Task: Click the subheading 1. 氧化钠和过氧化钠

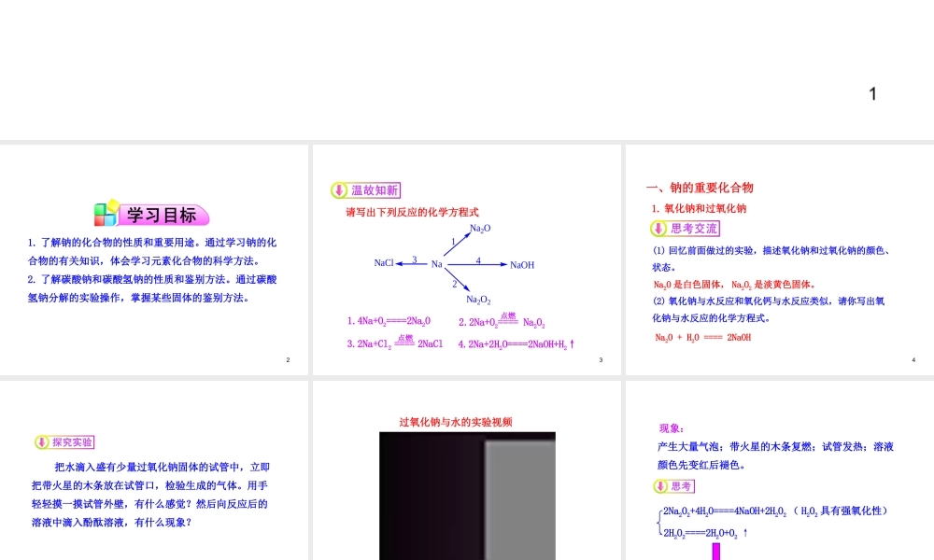Action: tap(699, 208)
